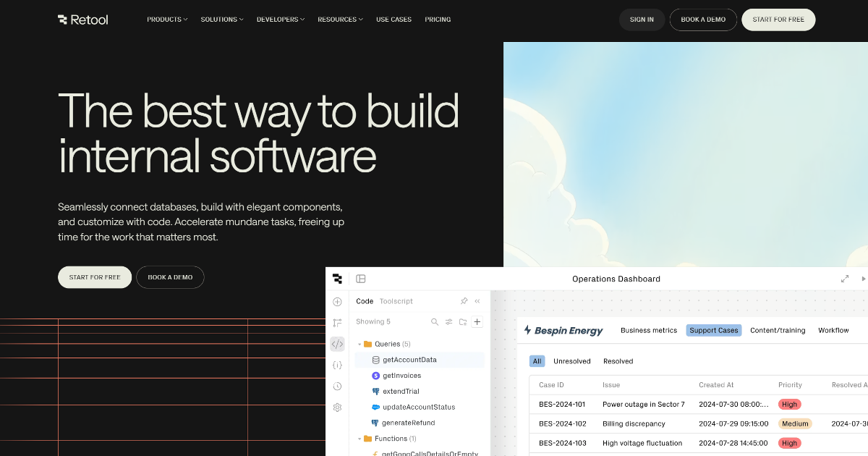Open query history via the clock icon
The width and height of the screenshot is (868, 456).
tap(337, 386)
